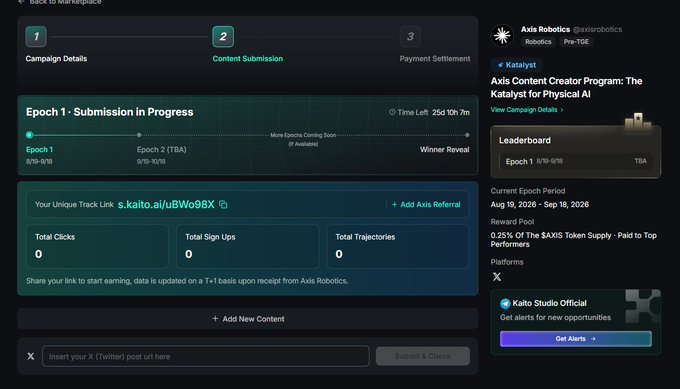Image resolution: width=680 pixels, height=389 pixels.
Task: Click the 'Aug 19, 2026 - Sep 18, 2026' period text
Action: click(539, 205)
